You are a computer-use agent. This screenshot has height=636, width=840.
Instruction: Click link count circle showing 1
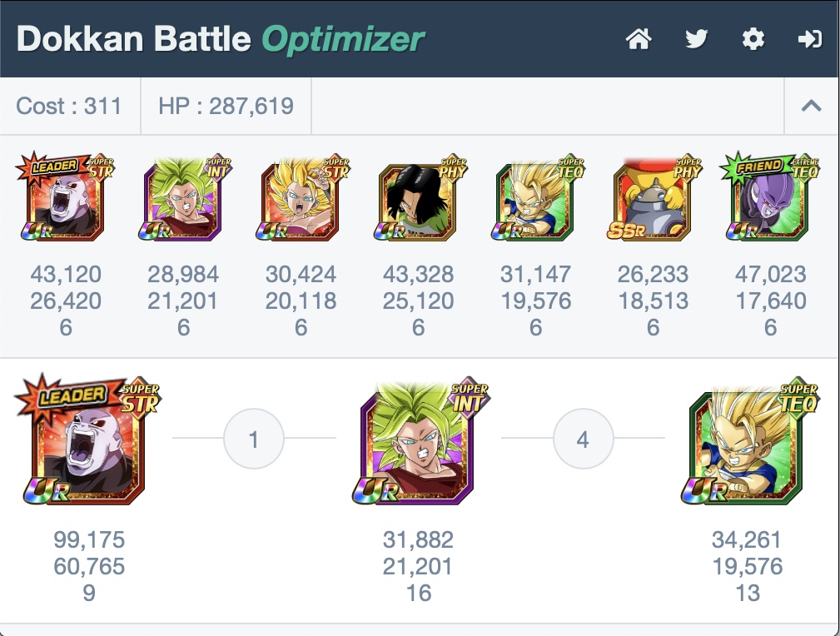coord(253,439)
